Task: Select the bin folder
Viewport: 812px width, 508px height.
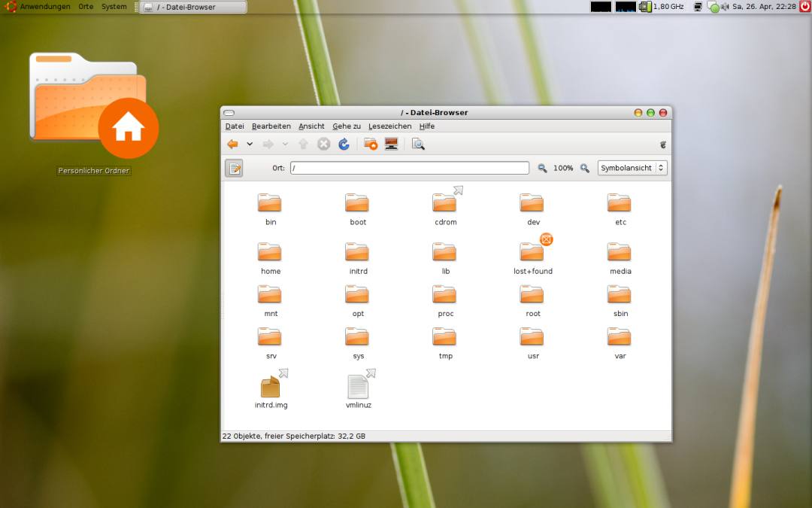Action: pos(270,208)
